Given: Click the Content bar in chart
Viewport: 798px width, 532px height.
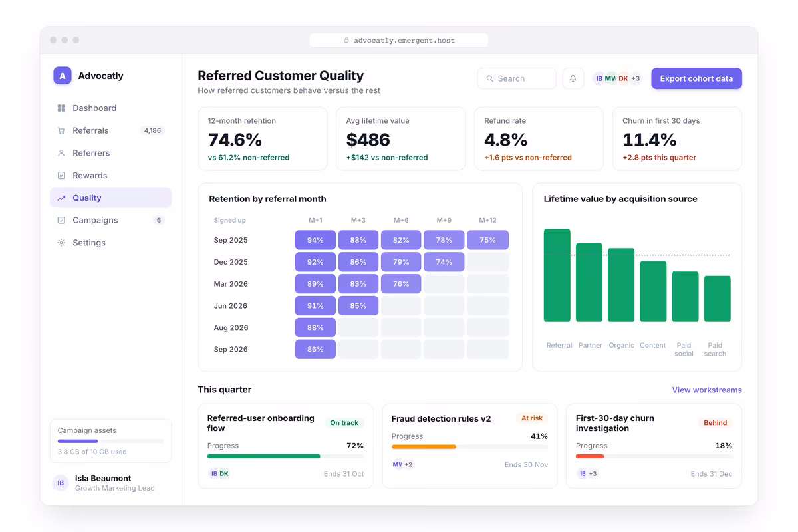Looking at the screenshot, I should (x=653, y=291).
